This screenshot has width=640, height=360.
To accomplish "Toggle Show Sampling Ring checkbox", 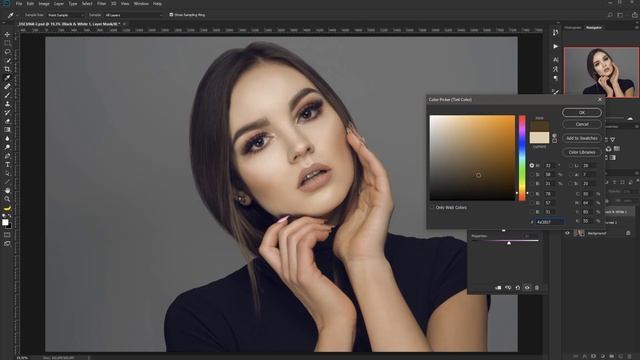I will coord(171,15).
